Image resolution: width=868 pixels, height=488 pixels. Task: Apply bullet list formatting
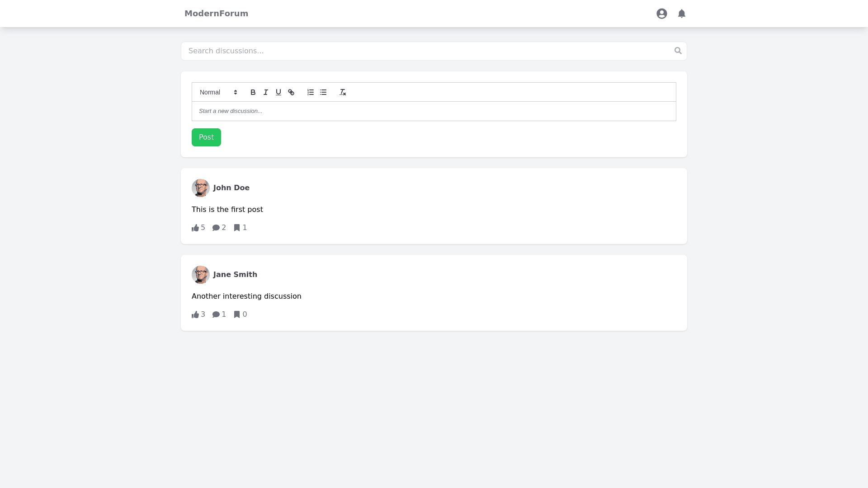point(323,92)
